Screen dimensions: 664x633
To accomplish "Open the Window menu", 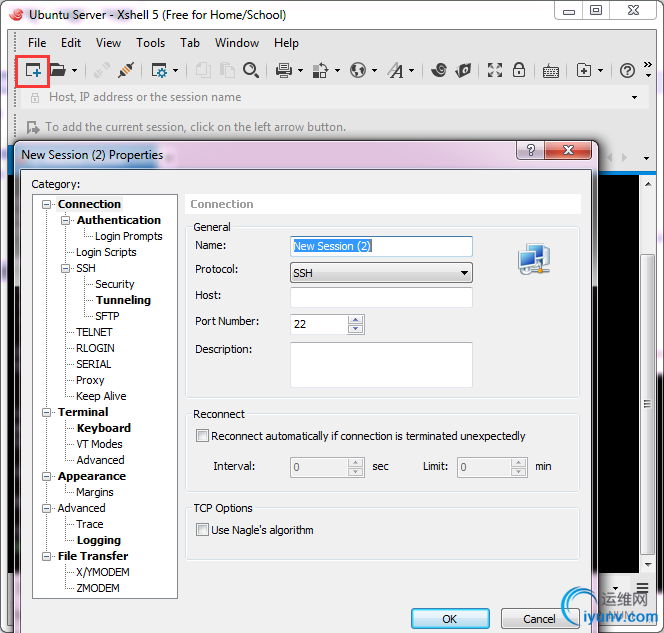I will (237, 43).
